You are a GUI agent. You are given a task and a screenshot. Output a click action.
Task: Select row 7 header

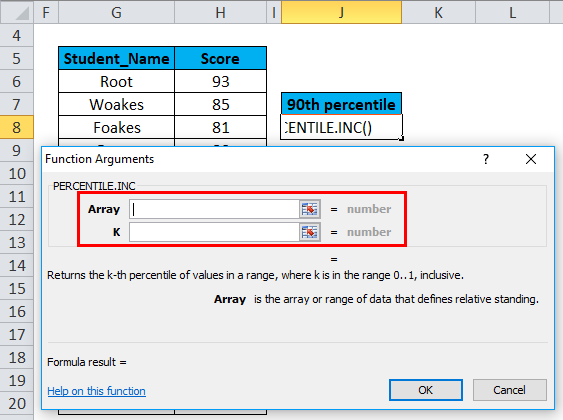coord(17,104)
